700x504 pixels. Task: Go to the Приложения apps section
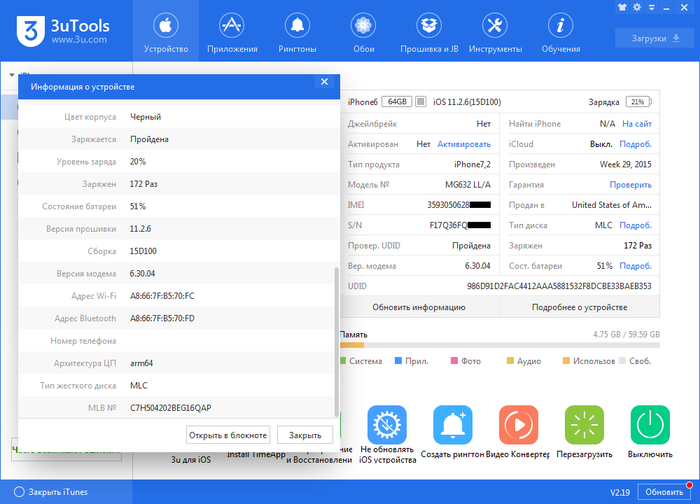[232, 30]
